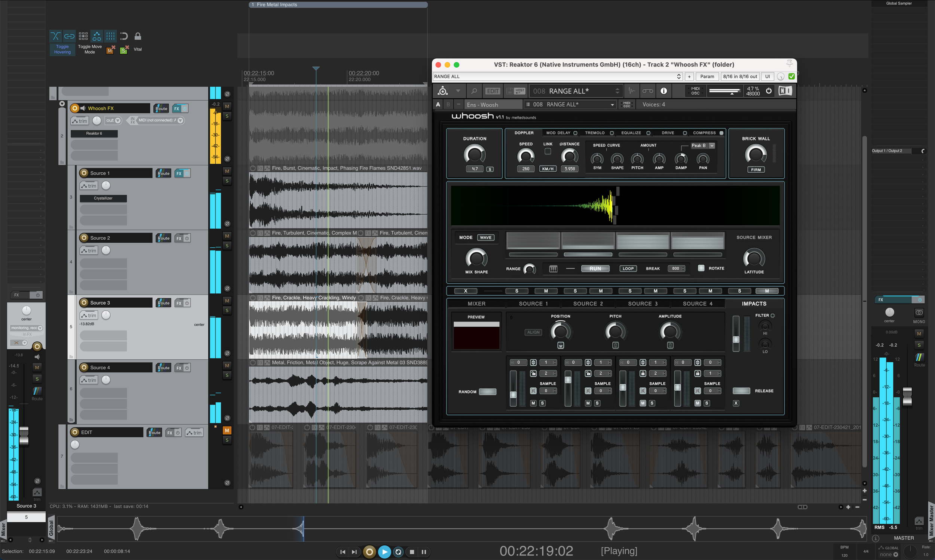The height and width of the screenshot is (560, 935).
Task: Click the ALIGN button
Action: 533,332
